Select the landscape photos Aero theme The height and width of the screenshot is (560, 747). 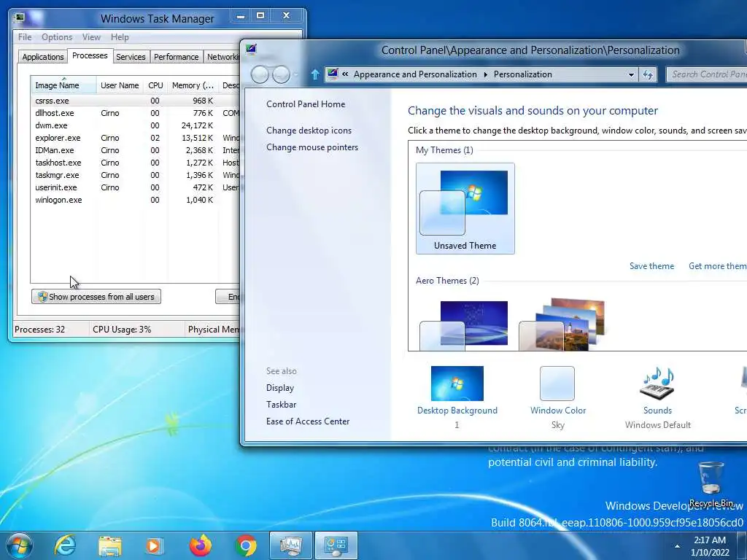(562, 324)
